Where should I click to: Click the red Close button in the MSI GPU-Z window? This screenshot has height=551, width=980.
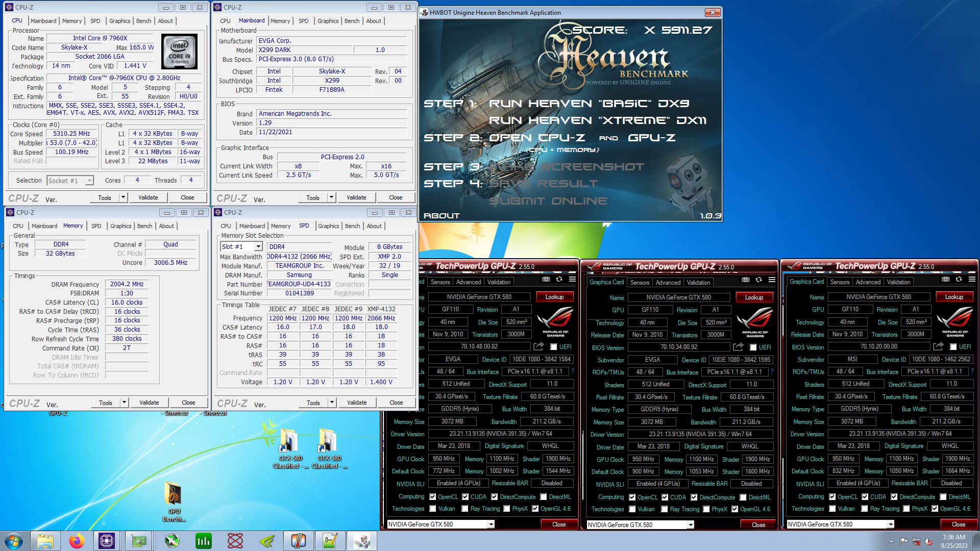coord(959,524)
